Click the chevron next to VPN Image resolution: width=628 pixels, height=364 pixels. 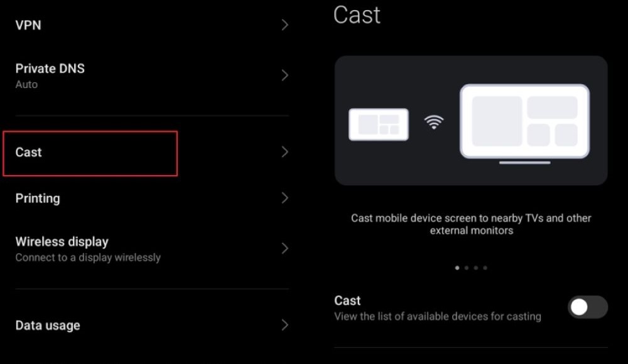pyautogui.click(x=284, y=25)
